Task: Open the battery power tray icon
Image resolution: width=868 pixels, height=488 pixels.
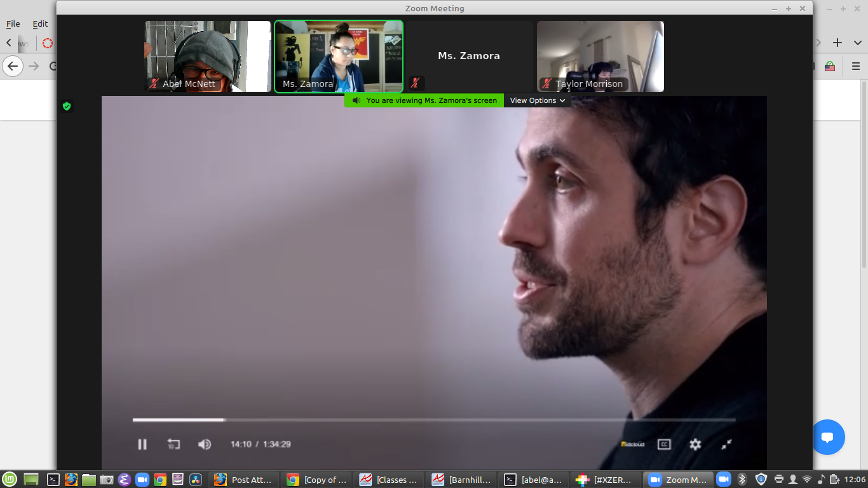Action: pyautogui.click(x=834, y=480)
